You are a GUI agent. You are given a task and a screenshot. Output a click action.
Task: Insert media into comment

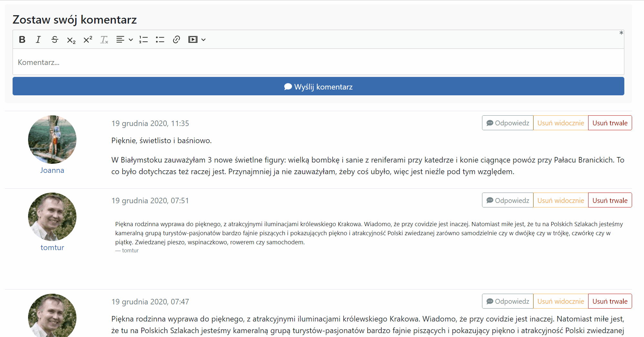[193, 39]
